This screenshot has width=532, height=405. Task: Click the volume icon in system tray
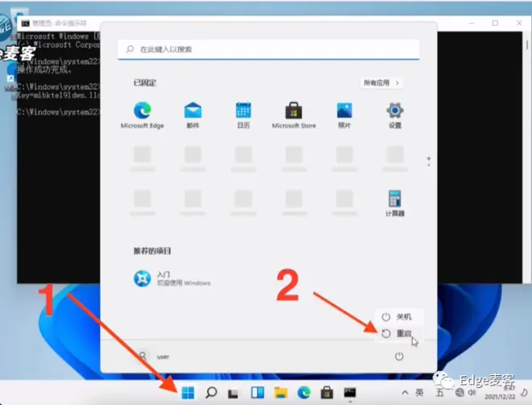click(x=472, y=393)
